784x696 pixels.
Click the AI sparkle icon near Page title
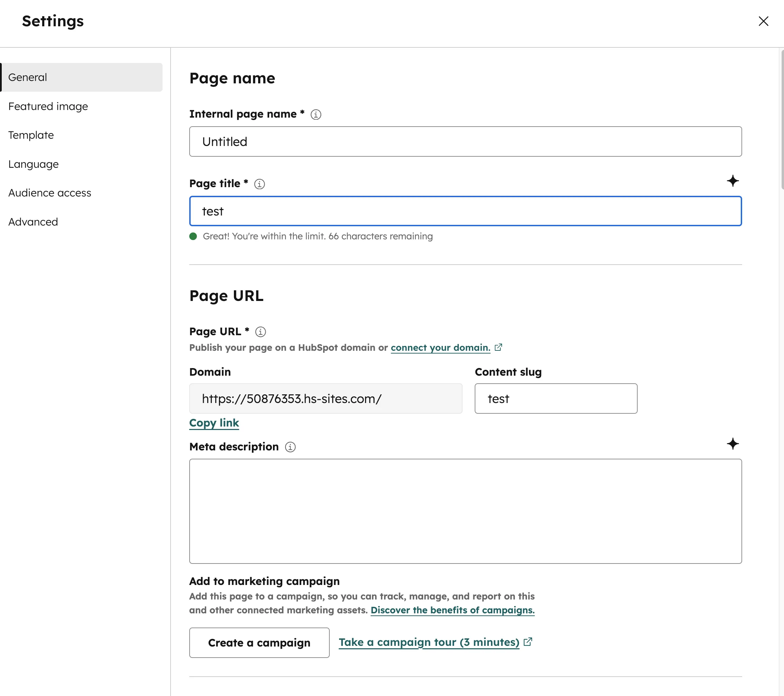coord(733,181)
